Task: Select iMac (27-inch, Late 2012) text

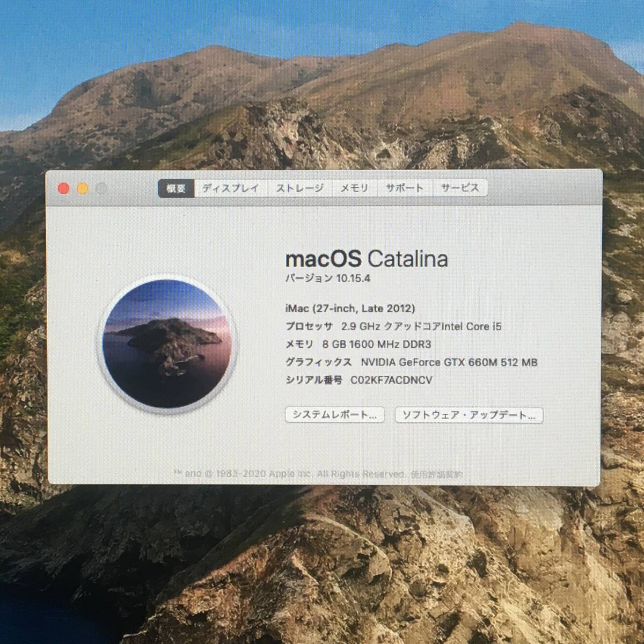Action: pos(350,308)
